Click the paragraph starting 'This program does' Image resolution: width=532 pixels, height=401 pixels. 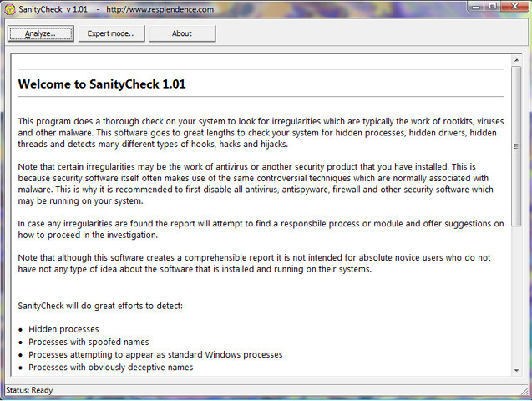click(261, 133)
